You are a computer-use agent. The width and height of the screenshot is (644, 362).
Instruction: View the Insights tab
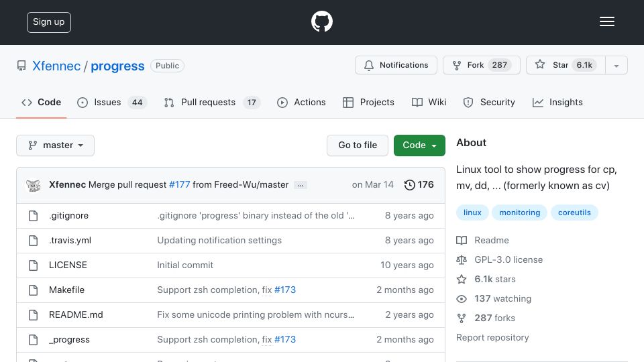pyautogui.click(x=557, y=102)
